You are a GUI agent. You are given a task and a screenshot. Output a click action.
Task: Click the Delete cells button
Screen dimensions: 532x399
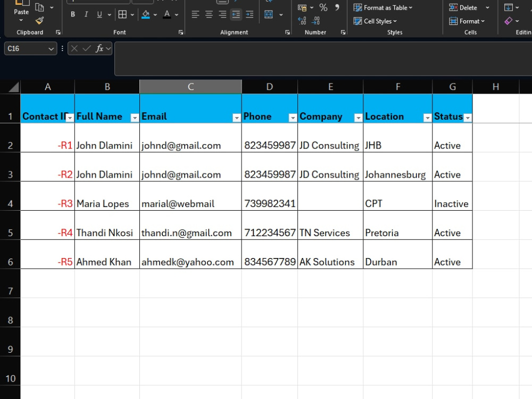(463, 7)
